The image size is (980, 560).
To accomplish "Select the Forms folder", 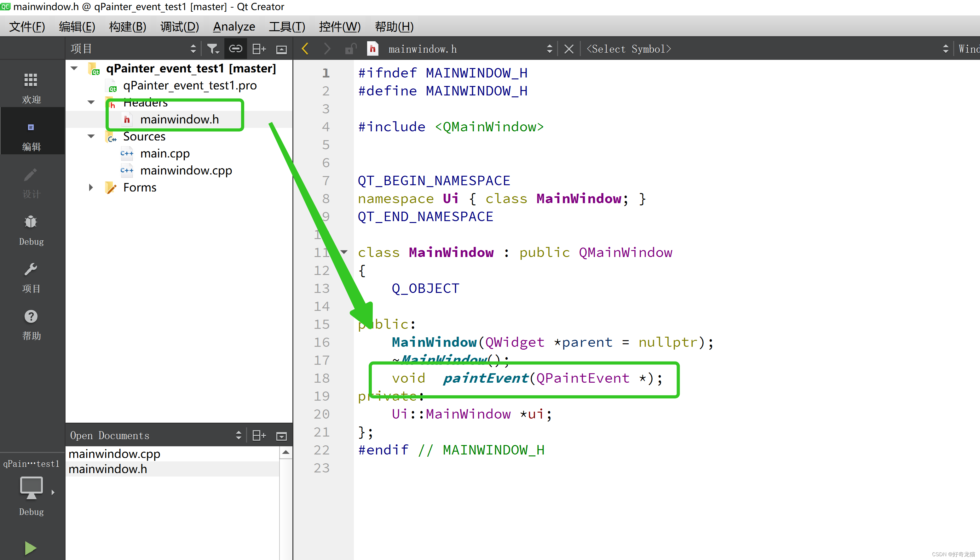I will coord(140,187).
